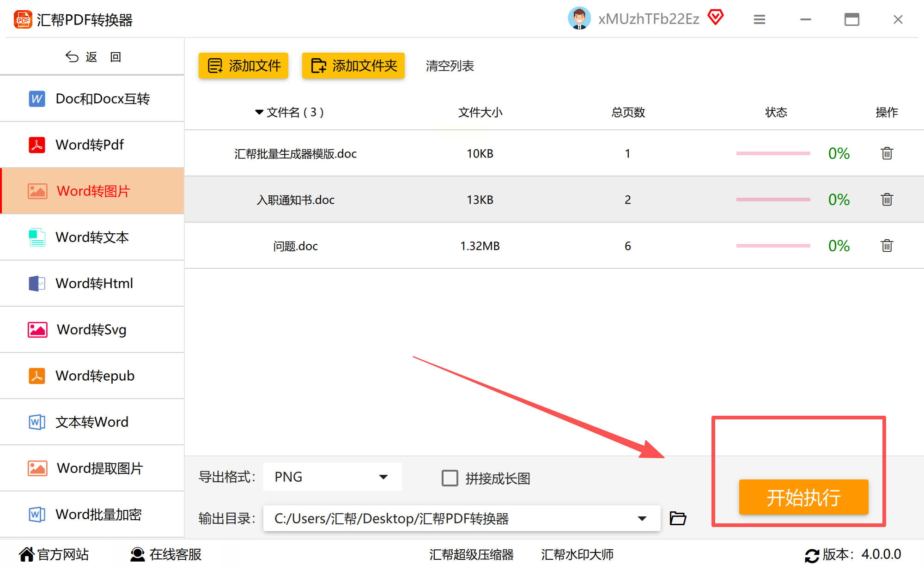Open Word提取图片 in the sidebar

tap(99, 468)
